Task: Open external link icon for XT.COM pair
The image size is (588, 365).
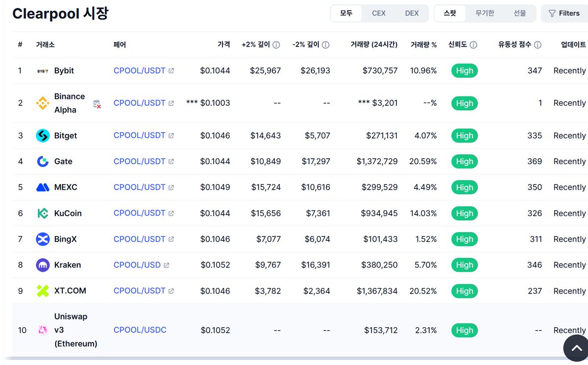Action: point(171,291)
